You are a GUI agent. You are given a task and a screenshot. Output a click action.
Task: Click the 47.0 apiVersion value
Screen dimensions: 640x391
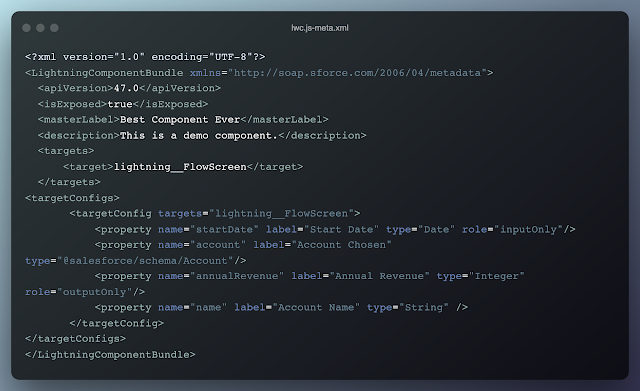pyautogui.click(x=126, y=88)
